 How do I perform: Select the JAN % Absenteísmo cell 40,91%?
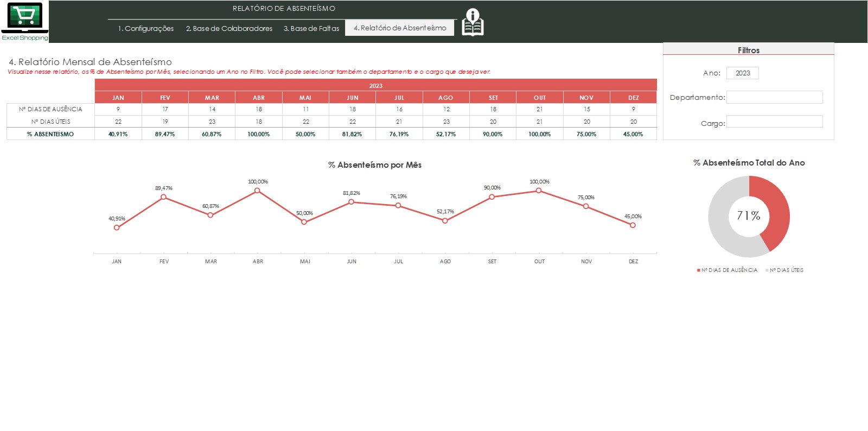pos(118,134)
